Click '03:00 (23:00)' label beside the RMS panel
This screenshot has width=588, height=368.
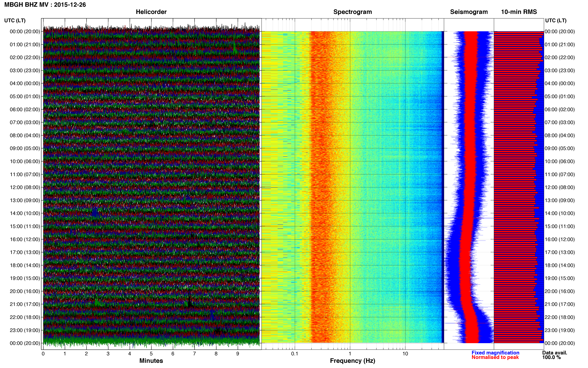click(x=560, y=71)
